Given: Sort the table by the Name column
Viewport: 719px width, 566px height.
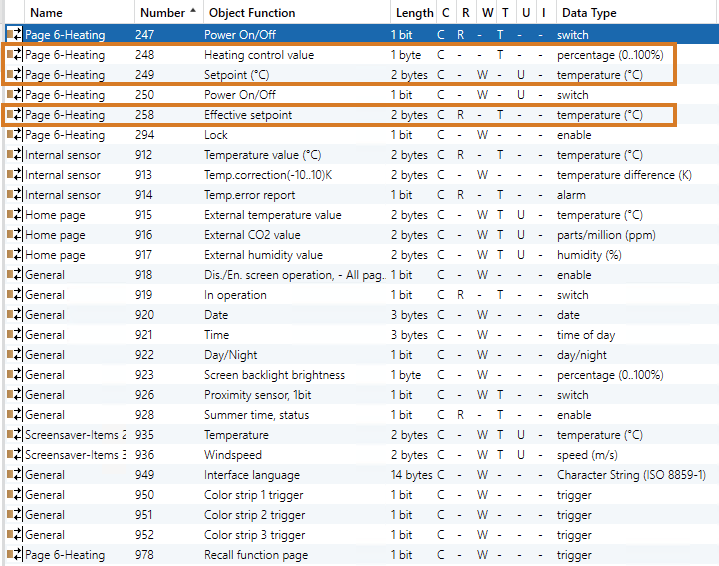Looking at the screenshot, I should [46, 13].
